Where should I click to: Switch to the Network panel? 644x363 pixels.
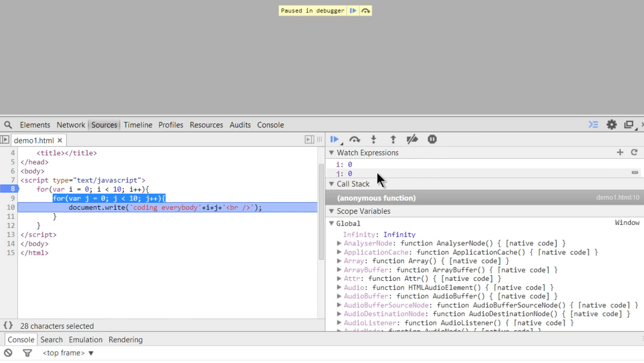coord(70,125)
